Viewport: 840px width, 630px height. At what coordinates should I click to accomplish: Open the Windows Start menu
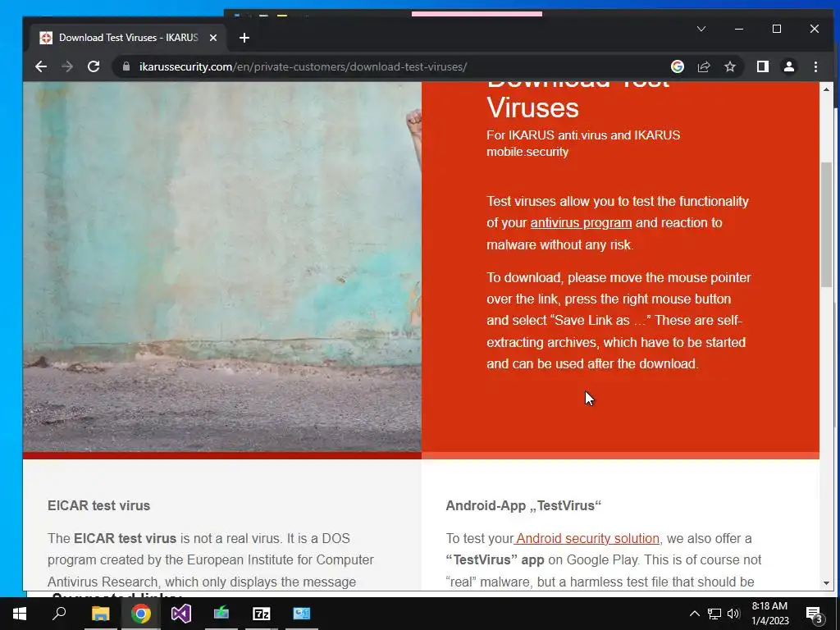pos(20,614)
